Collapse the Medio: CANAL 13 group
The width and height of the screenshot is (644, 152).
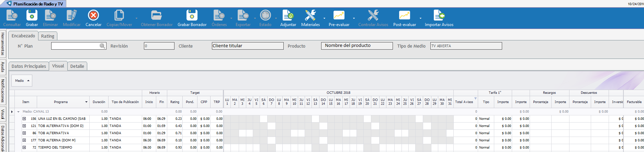(x=19, y=112)
